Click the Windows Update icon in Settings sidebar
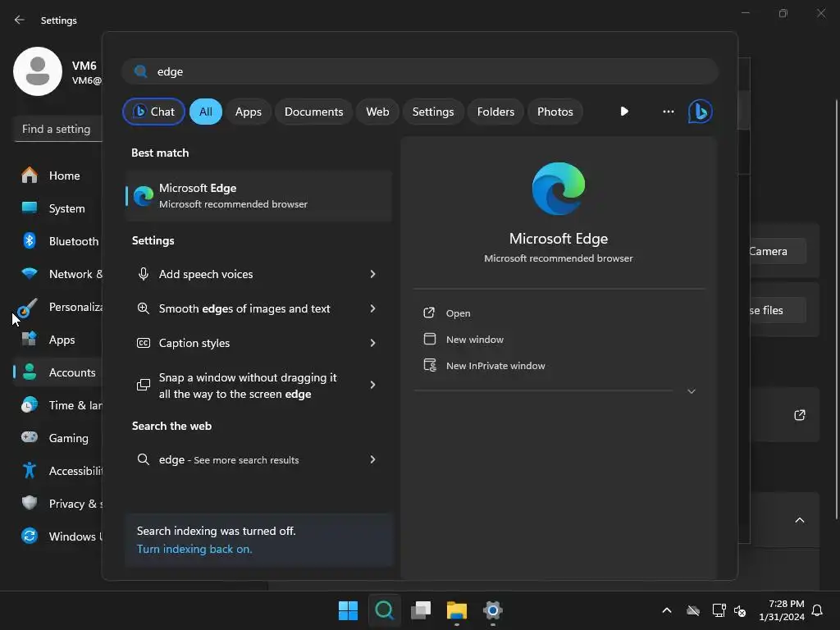This screenshot has width=840, height=630. coord(30,536)
